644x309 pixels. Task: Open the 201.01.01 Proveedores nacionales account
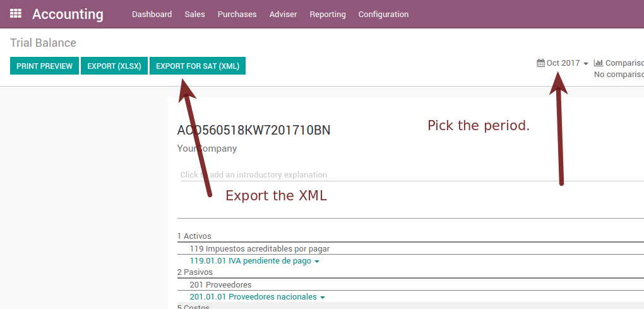(x=253, y=296)
